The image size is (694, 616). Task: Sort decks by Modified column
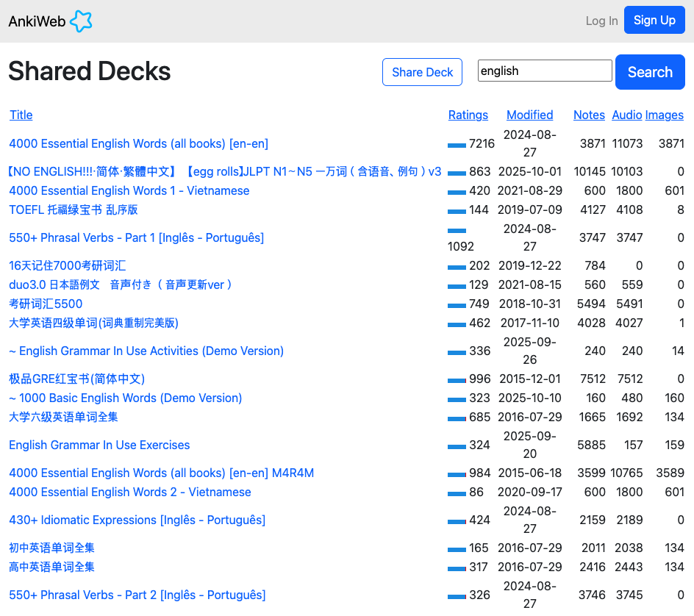coord(529,115)
